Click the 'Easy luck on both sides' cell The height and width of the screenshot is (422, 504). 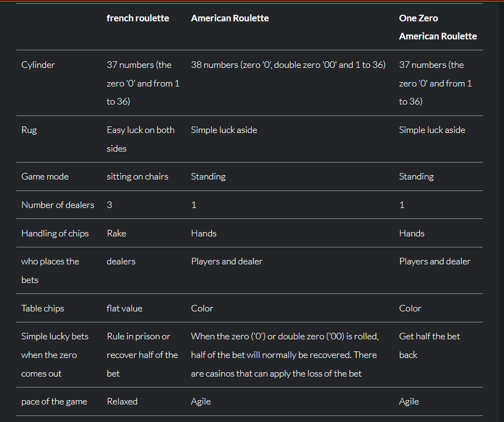tap(141, 139)
